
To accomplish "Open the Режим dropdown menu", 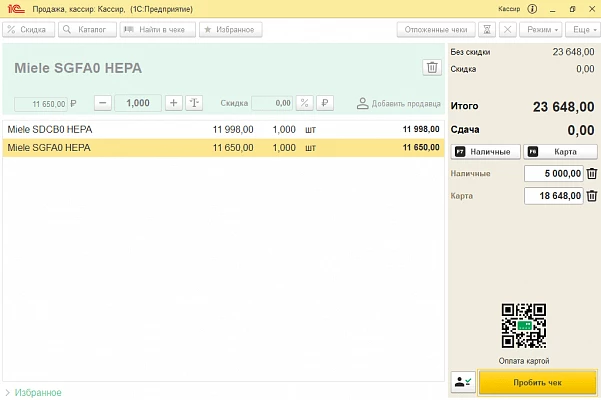I will (x=542, y=30).
